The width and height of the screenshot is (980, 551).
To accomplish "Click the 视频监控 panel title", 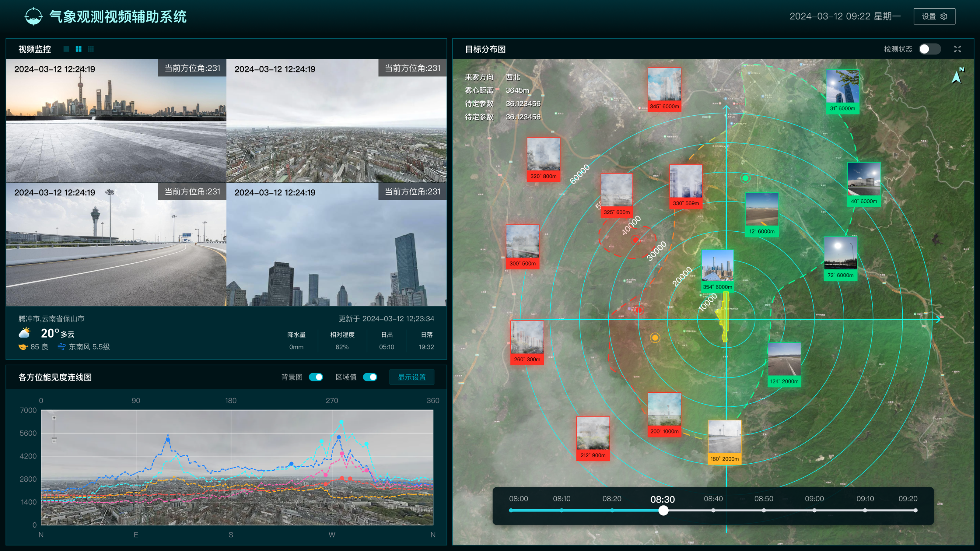I will pyautogui.click(x=35, y=49).
